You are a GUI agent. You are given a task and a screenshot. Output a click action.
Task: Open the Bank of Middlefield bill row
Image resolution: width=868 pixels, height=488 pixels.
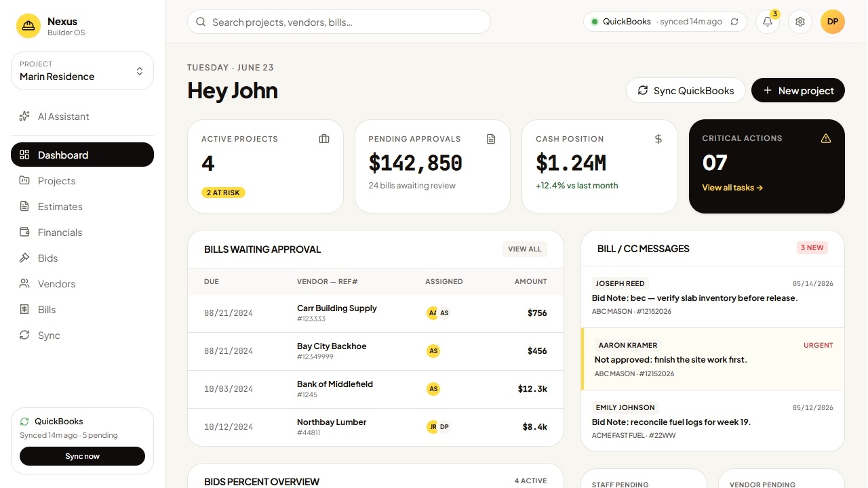point(376,389)
